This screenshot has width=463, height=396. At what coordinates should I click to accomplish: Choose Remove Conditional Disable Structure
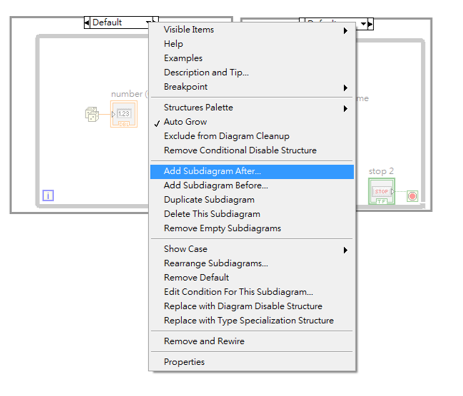point(252,151)
